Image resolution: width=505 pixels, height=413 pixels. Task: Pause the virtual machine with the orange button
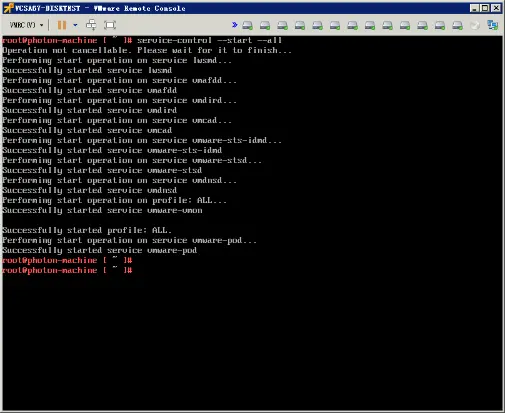tap(62, 25)
